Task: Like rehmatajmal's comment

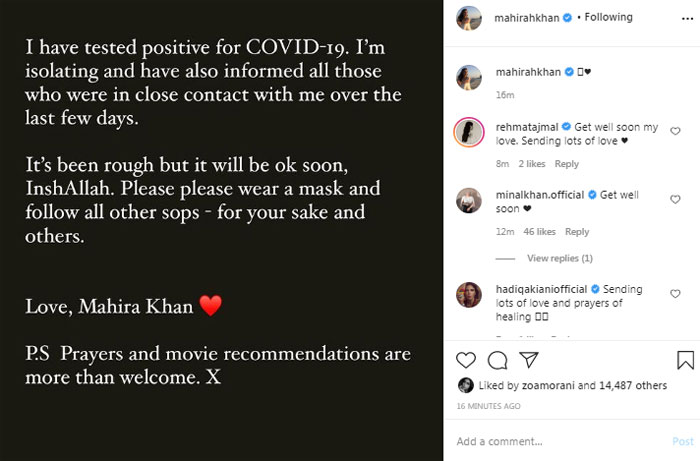Action: (x=675, y=132)
